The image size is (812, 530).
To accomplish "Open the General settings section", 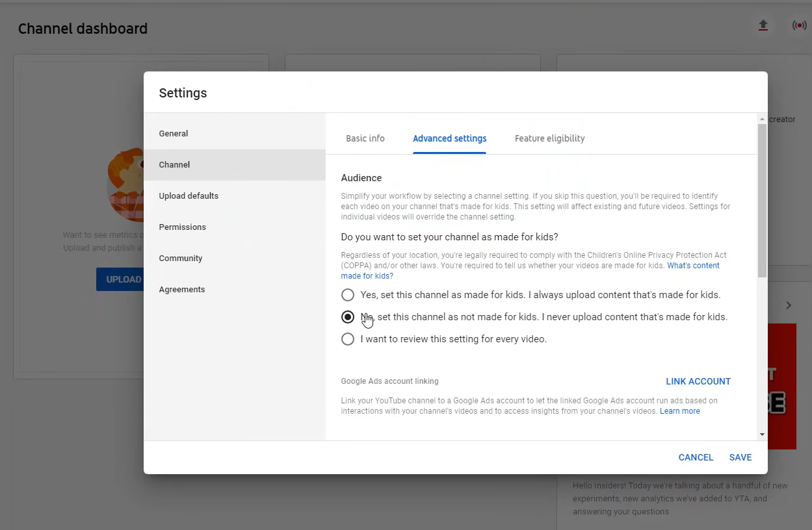I will (x=235, y=134).
